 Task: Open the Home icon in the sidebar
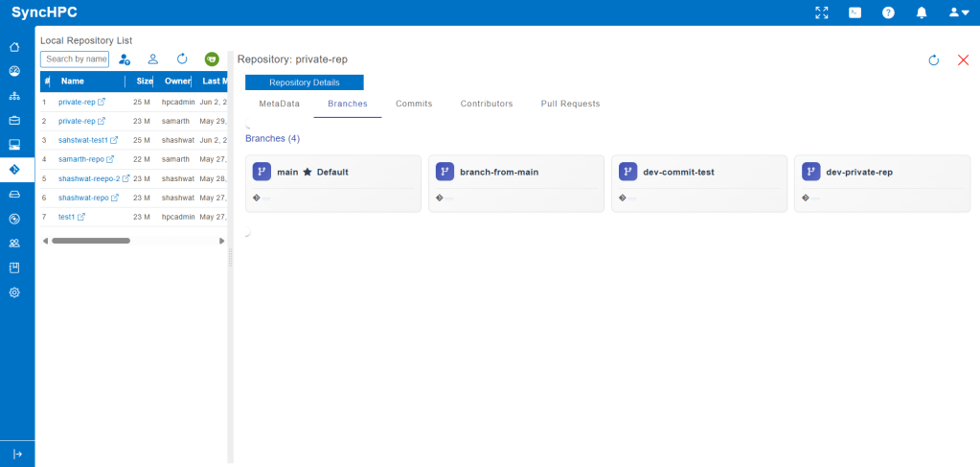pos(14,47)
